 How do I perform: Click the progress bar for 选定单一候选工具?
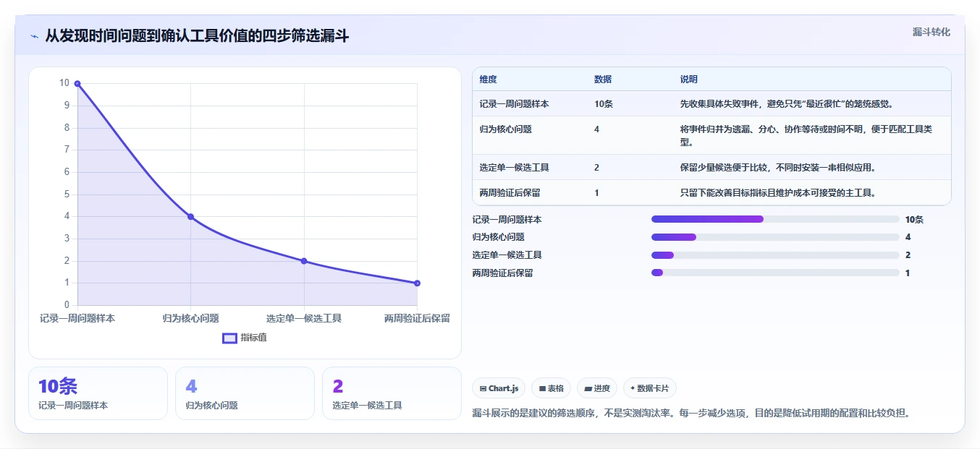775,255
